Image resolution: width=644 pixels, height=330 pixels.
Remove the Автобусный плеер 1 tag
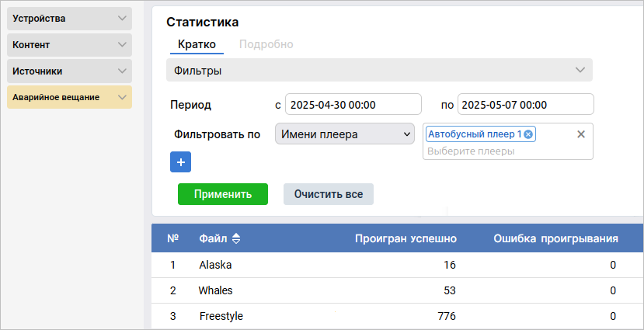pos(528,134)
